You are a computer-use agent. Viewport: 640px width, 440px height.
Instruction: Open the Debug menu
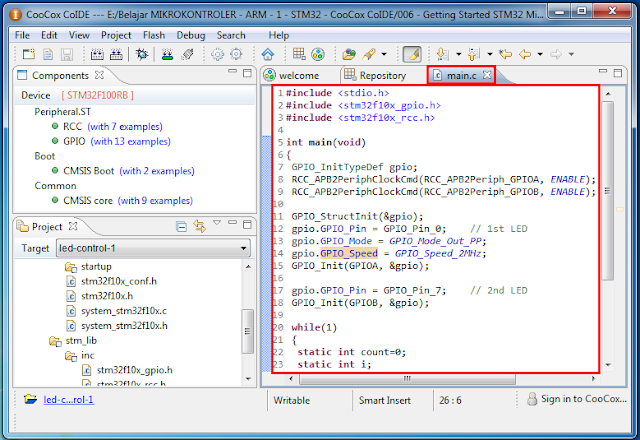(x=191, y=36)
